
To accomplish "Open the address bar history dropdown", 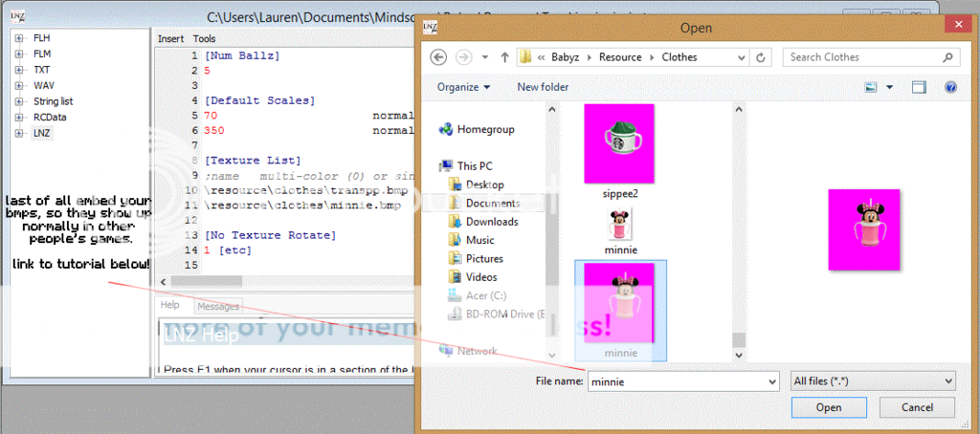I will coord(742,57).
